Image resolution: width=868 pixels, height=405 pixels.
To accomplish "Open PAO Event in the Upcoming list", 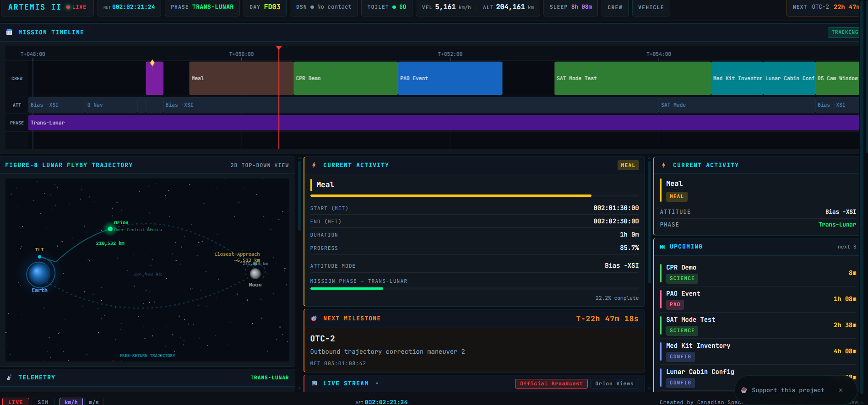I will click(758, 299).
